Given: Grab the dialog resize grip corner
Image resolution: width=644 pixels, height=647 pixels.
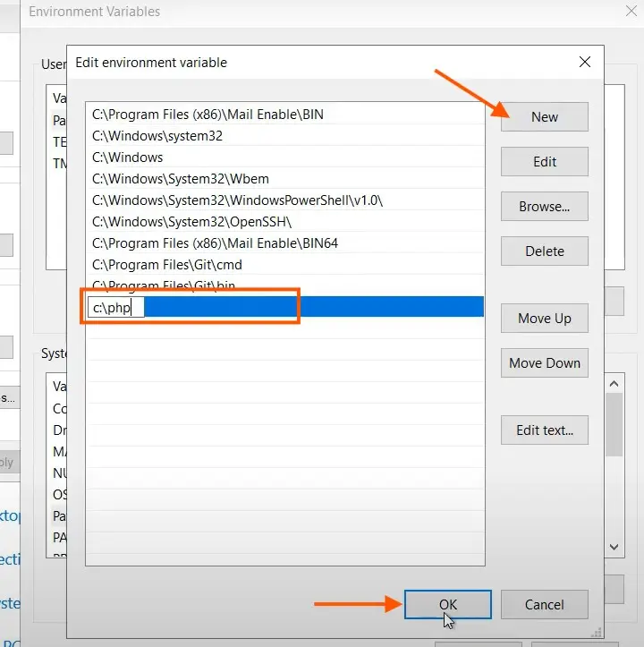Looking at the screenshot, I should [x=597, y=632].
